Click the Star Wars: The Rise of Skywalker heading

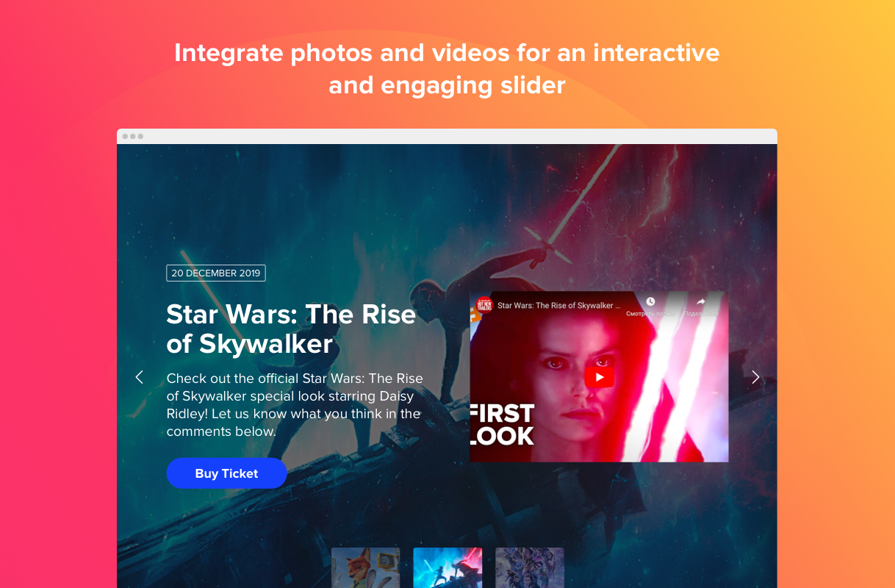pyautogui.click(x=291, y=329)
